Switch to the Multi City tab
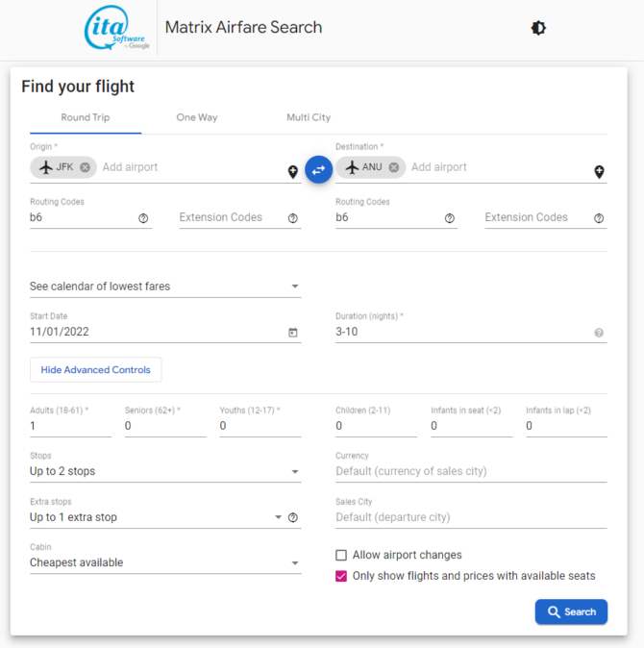This screenshot has width=644, height=648. tap(309, 117)
